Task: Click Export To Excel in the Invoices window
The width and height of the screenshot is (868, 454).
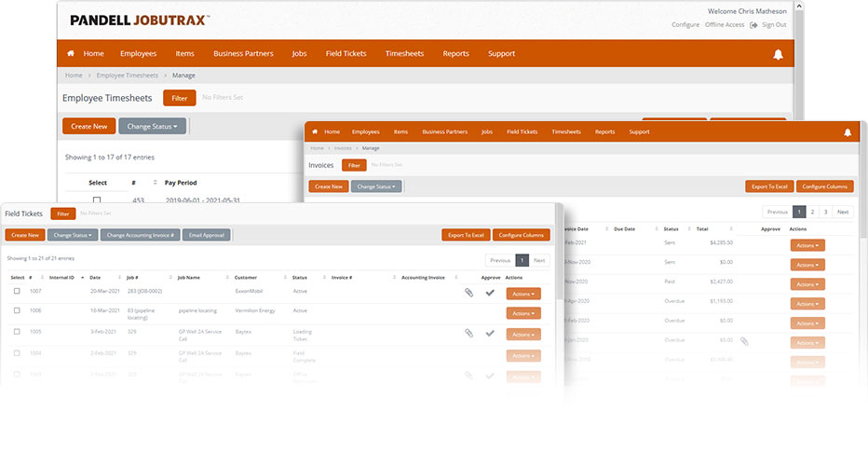Action: tap(769, 186)
